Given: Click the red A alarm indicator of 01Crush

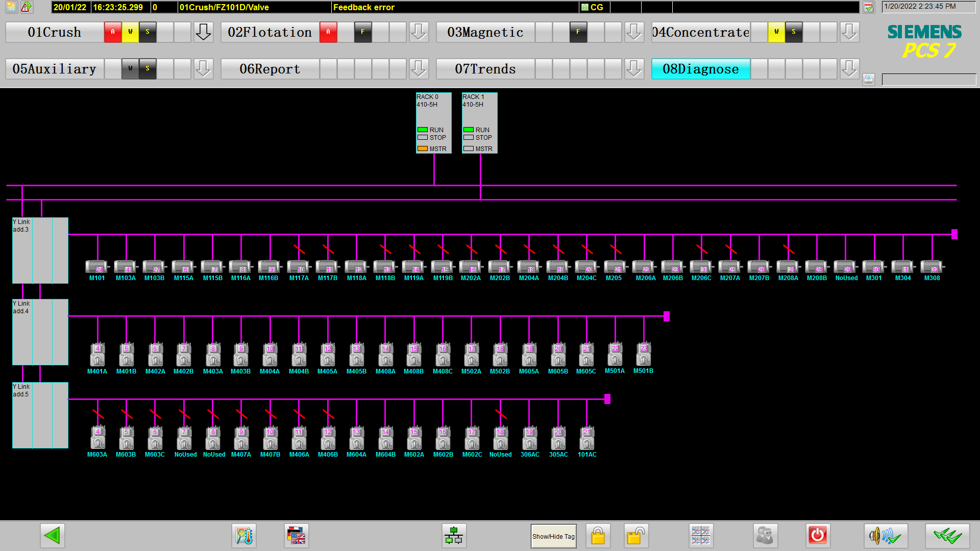Looking at the screenshot, I should (113, 32).
